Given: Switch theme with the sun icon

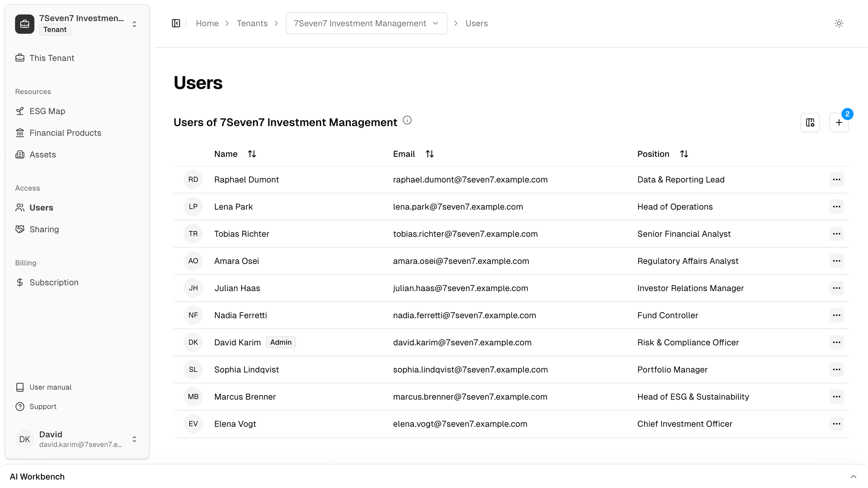Looking at the screenshot, I should [x=839, y=23].
